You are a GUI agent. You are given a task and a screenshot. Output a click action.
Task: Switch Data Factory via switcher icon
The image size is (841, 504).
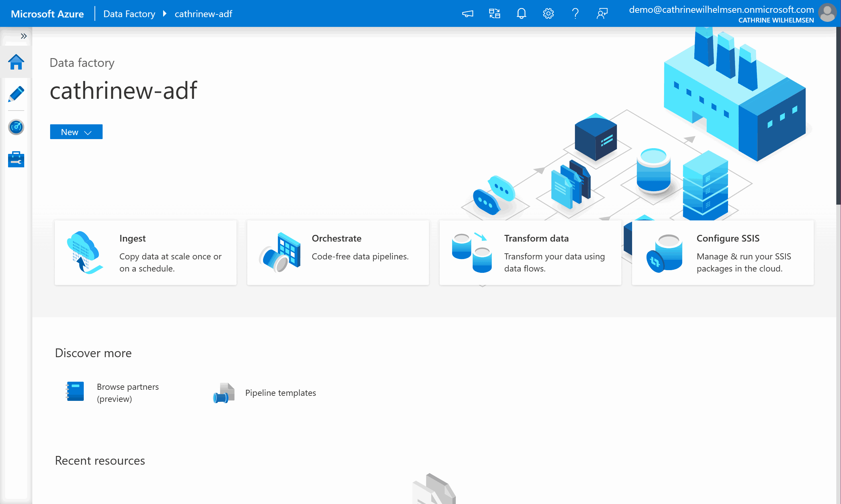click(x=494, y=13)
